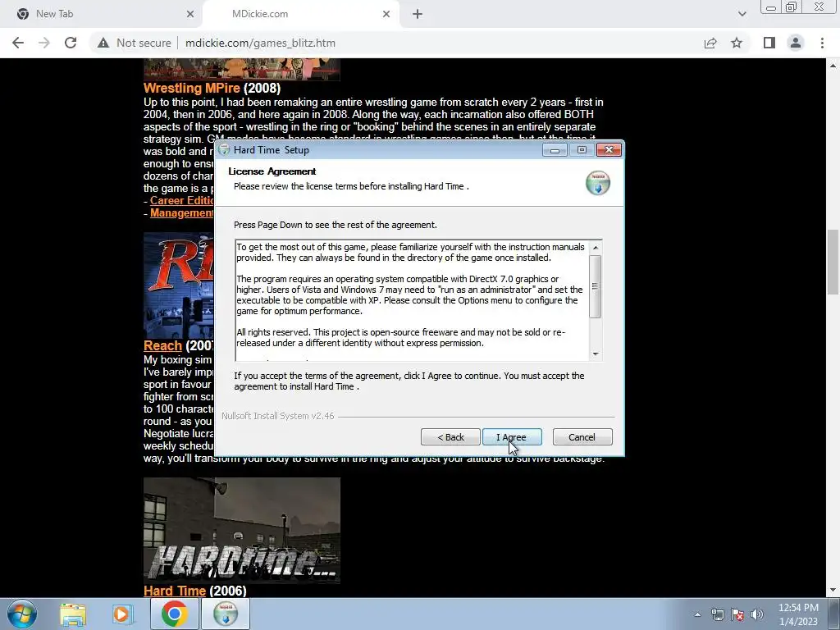Open the Management link
Screen dimensions: 840x630
pyautogui.click(x=181, y=212)
